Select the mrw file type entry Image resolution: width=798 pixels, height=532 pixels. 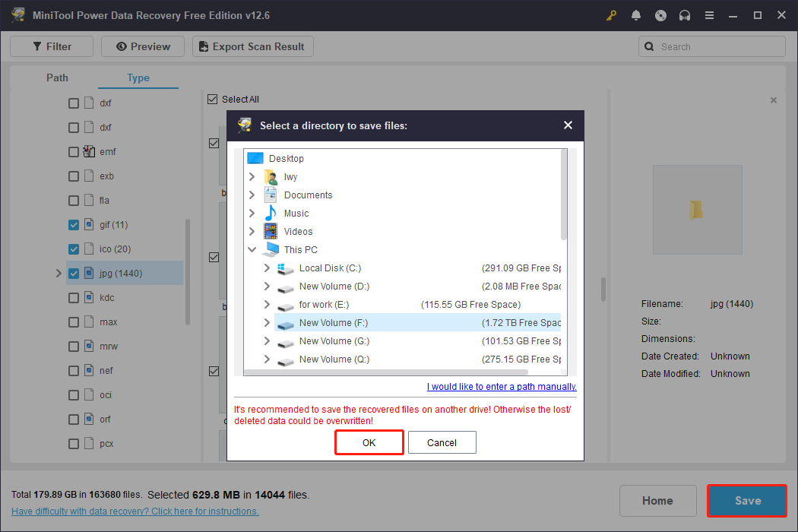coord(109,347)
